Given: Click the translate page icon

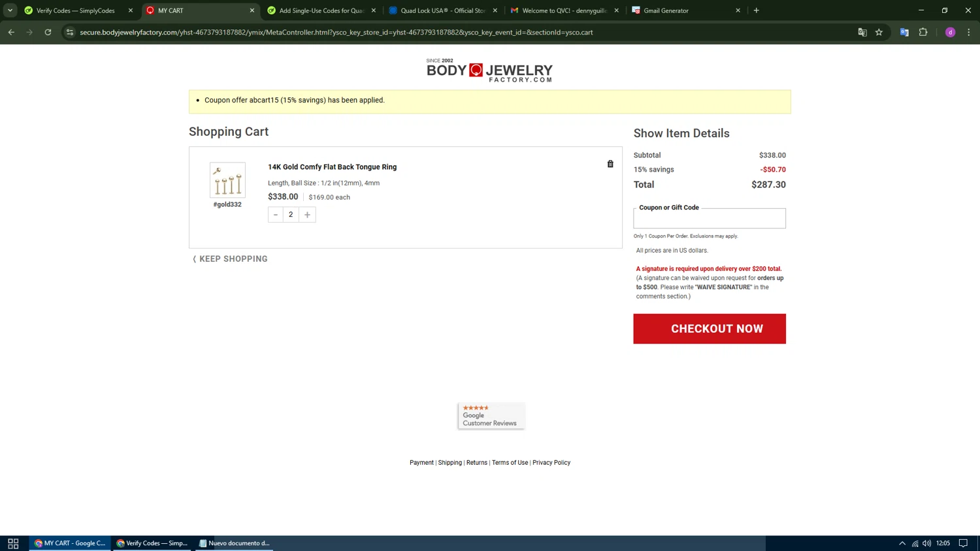Looking at the screenshot, I should (862, 32).
